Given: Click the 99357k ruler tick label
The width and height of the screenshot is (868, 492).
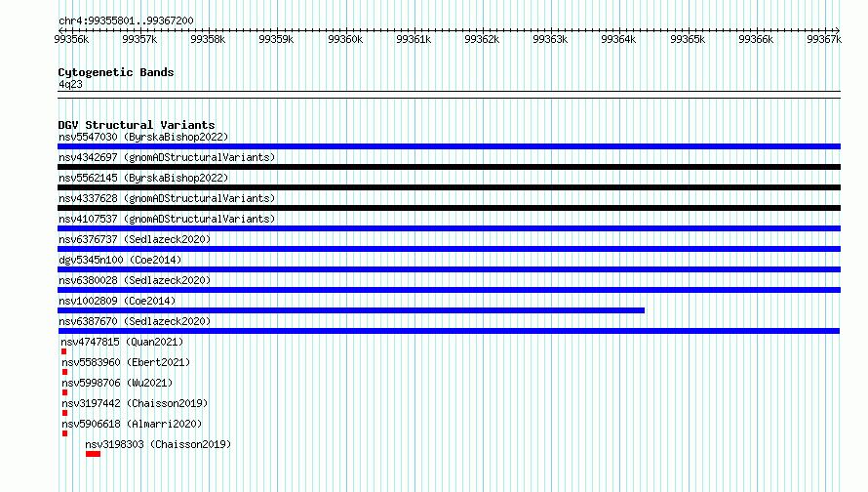Looking at the screenshot, I should (x=139, y=39).
